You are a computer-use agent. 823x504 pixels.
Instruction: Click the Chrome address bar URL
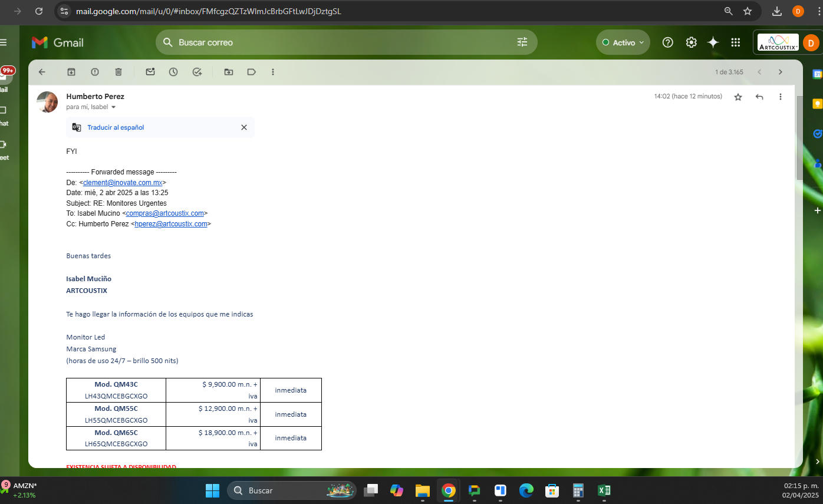tap(208, 11)
